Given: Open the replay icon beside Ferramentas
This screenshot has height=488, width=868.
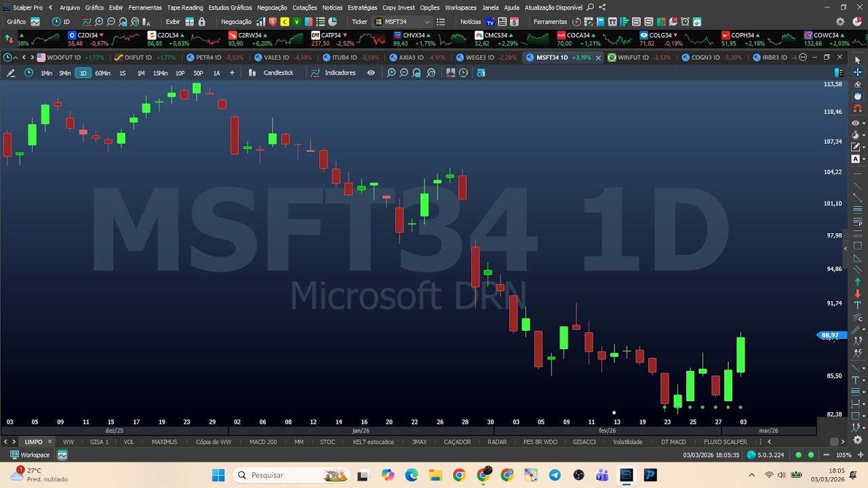Looking at the screenshot, I should click(576, 22).
